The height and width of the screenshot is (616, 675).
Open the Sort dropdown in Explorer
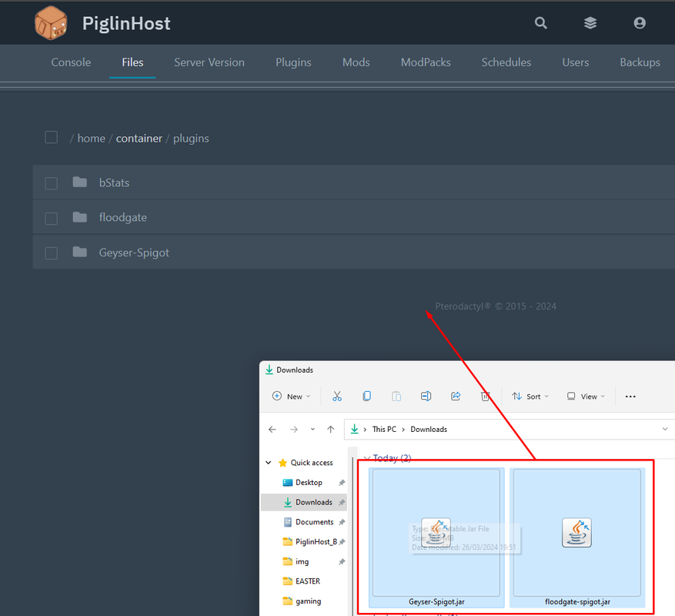pos(530,397)
